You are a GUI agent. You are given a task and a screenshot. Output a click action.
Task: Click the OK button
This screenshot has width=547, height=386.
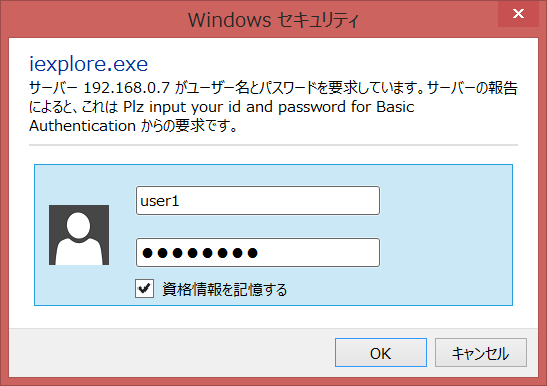tap(381, 352)
